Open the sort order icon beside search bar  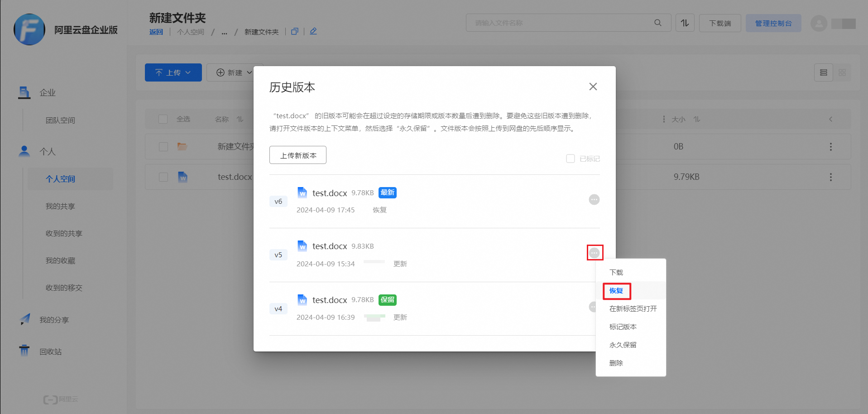point(685,22)
